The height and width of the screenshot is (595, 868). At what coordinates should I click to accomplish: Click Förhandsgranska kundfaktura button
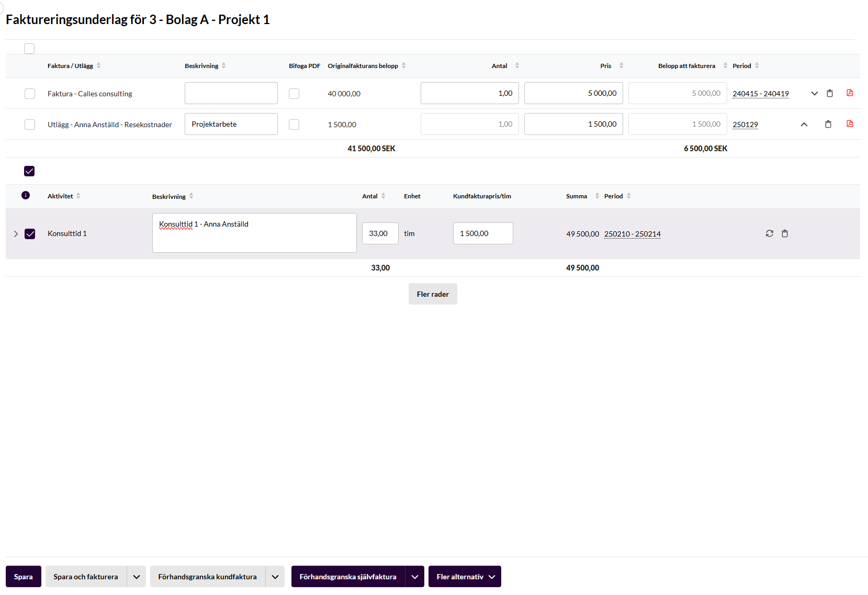point(208,577)
